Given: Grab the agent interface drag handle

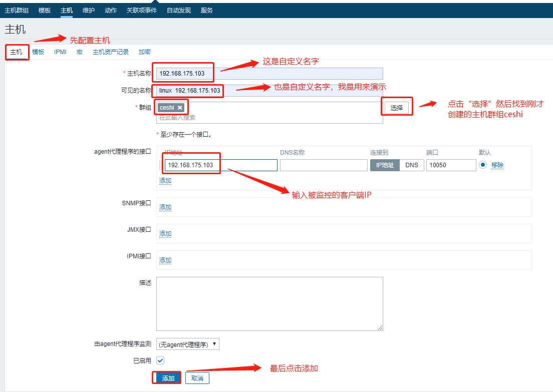Looking at the screenshot, I should [x=160, y=165].
